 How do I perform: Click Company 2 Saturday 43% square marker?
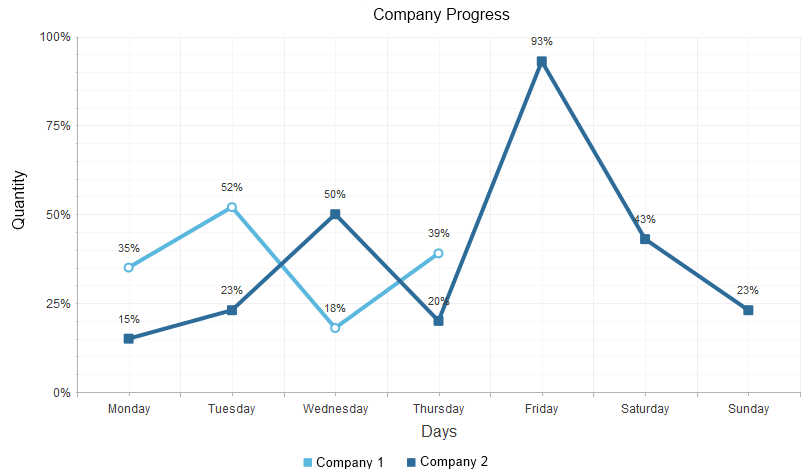[645, 239]
